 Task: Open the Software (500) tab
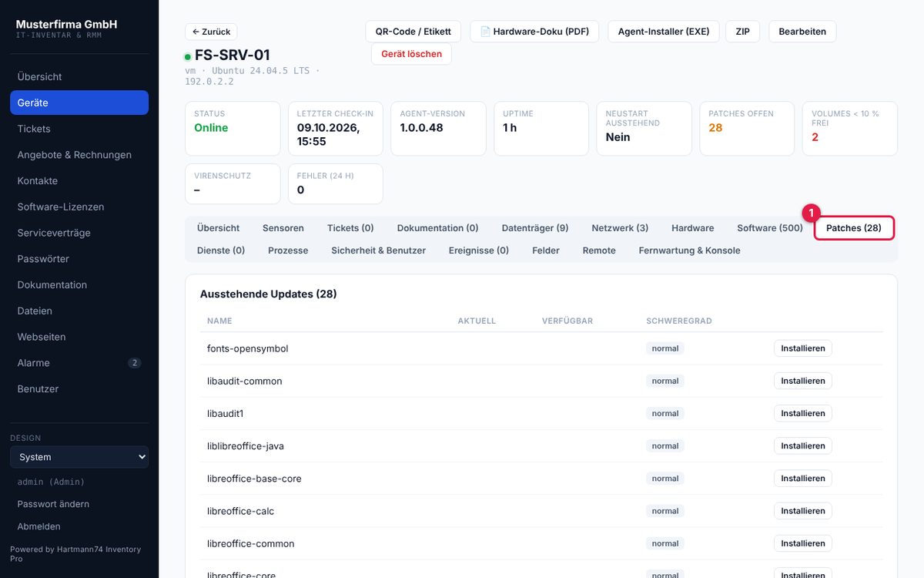[x=770, y=228]
